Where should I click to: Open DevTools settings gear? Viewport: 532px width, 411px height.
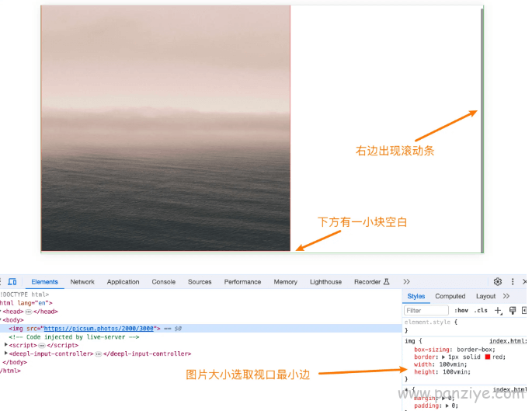pyautogui.click(x=497, y=281)
